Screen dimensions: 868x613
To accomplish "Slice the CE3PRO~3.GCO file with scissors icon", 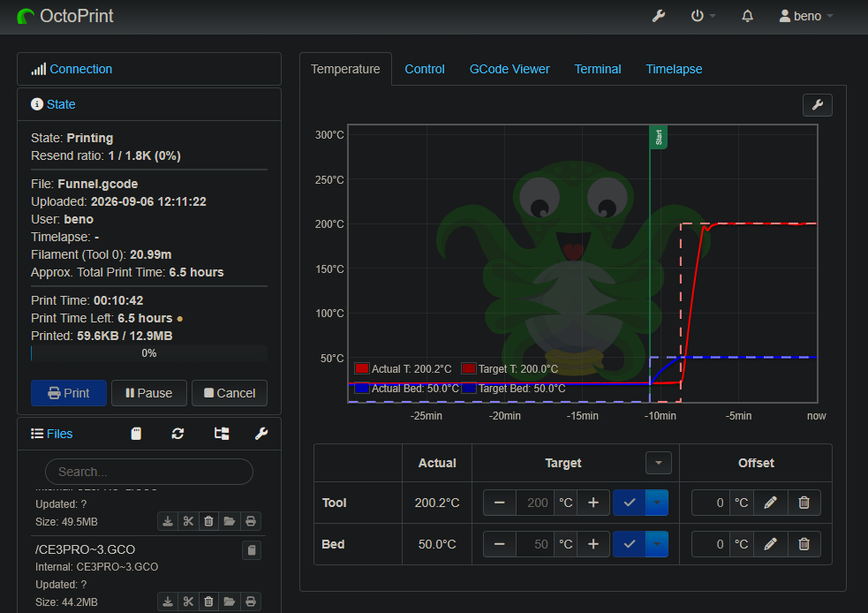I will point(188,602).
